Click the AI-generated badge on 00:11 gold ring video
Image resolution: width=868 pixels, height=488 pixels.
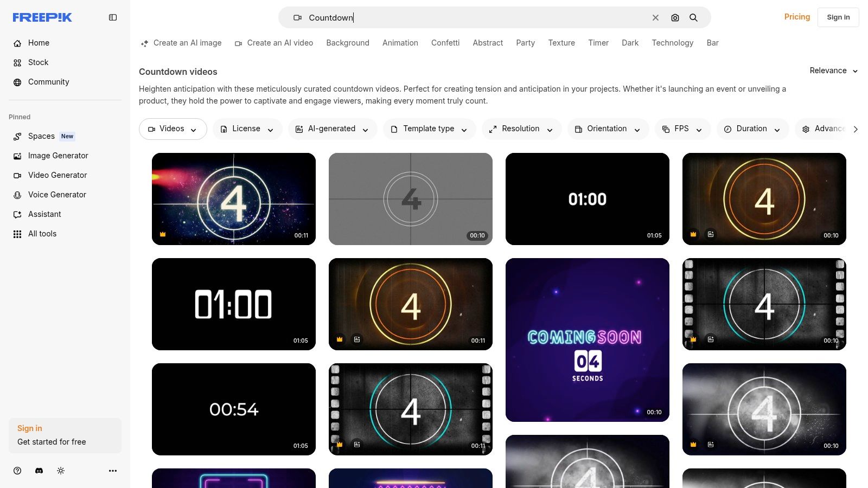[357, 339]
